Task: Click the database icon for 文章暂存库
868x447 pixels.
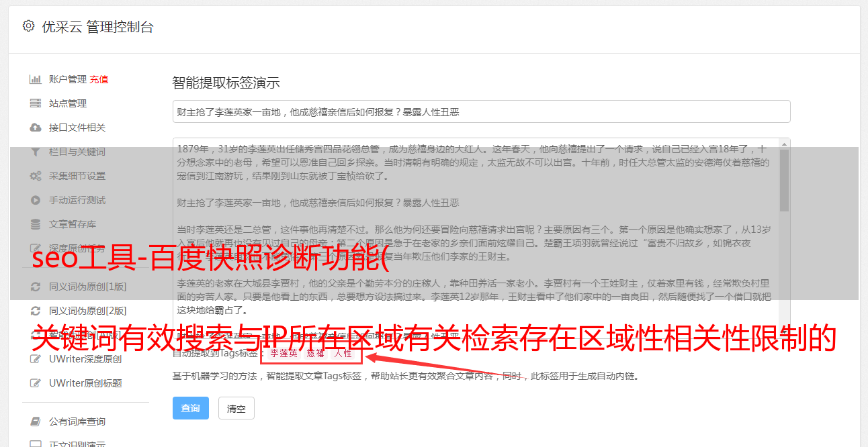Action: point(36,224)
